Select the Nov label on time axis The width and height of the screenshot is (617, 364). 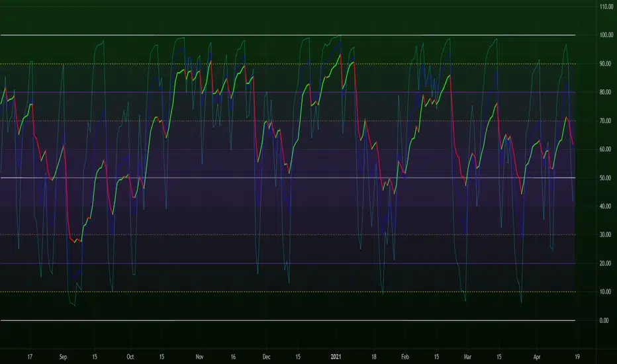[199, 357]
